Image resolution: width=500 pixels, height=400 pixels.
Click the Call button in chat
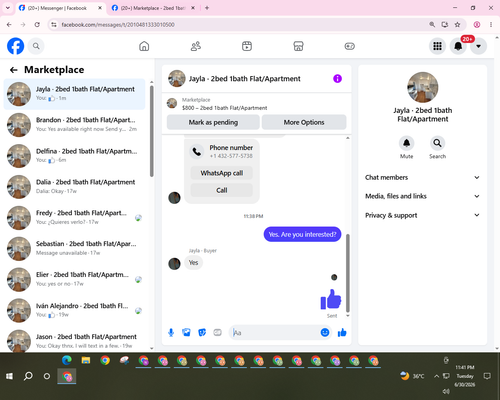(x=222, y=190)
